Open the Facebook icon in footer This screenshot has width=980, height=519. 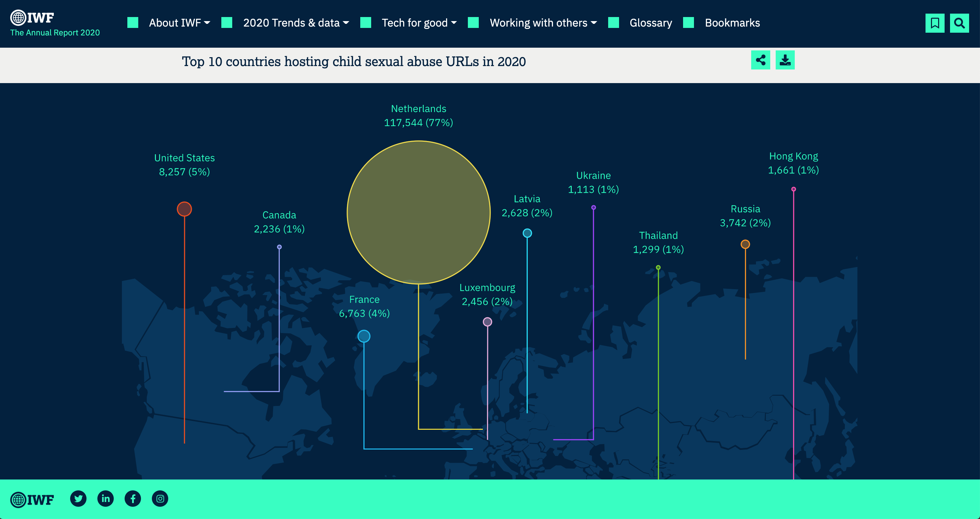pos(133,499)
